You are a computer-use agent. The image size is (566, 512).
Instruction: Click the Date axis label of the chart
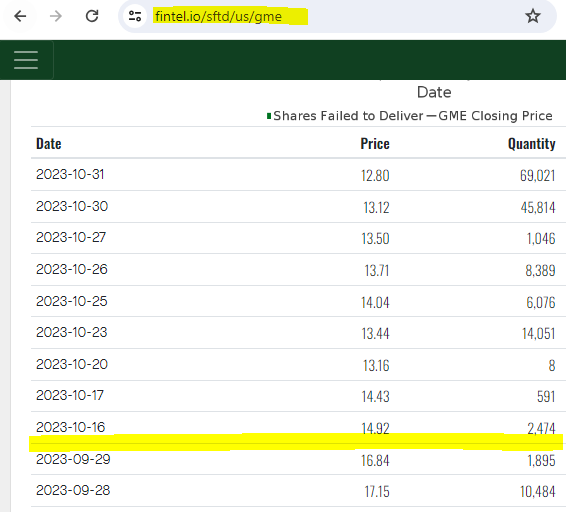pos(434,92)
